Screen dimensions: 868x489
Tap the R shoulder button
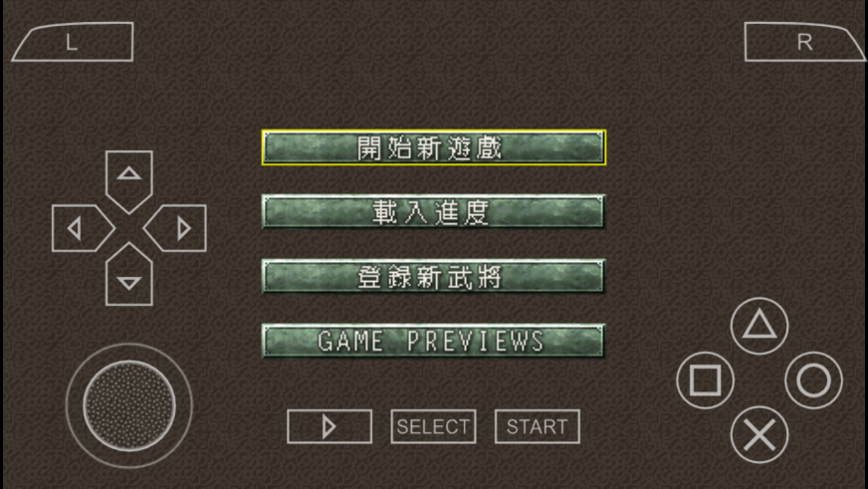pyautogui.click(x=804, y=42)
